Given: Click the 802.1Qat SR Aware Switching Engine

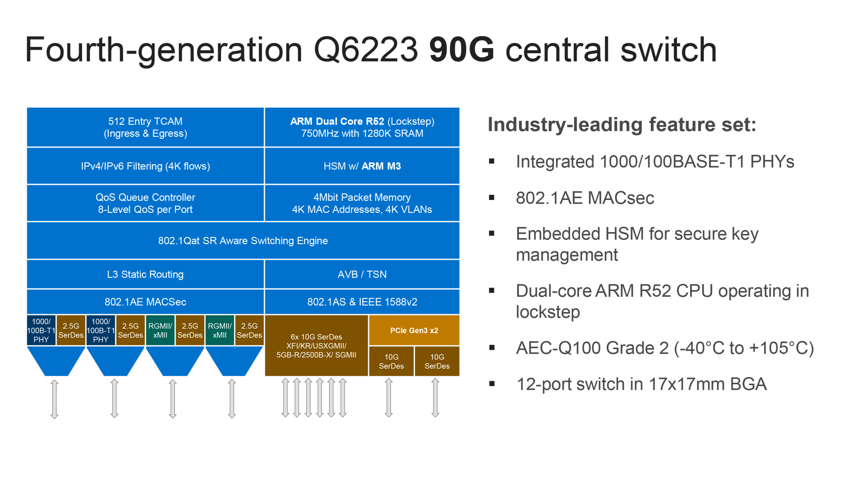Looking at the screenshot, I should (243, 241).
